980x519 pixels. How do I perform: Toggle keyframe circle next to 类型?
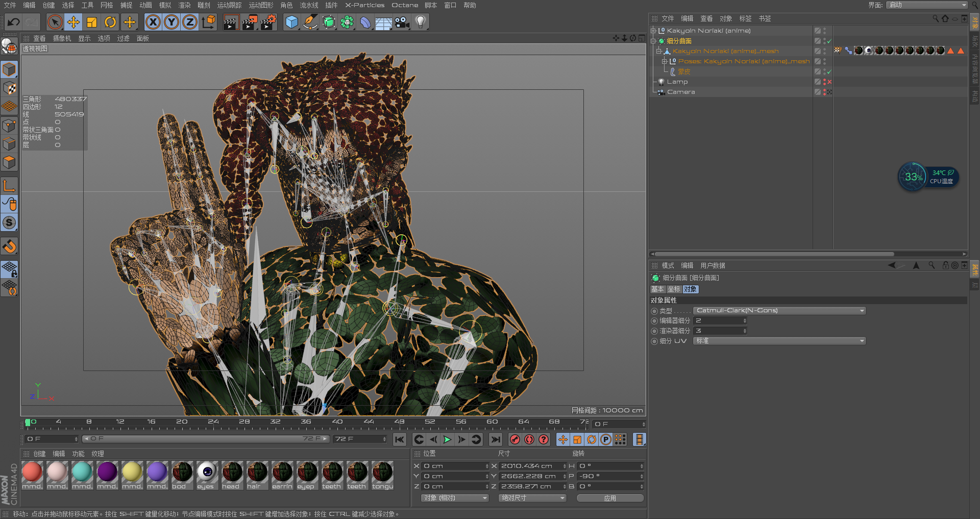(x=654, y=311)
